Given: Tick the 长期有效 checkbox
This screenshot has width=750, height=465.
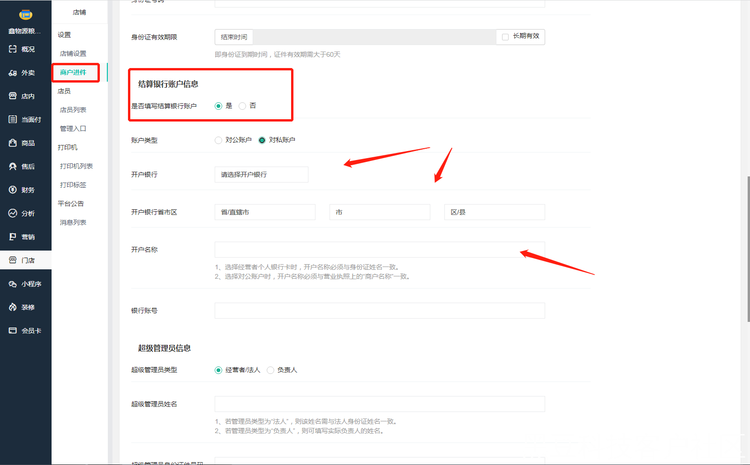Looking at the screenshot, I should 505,37.
